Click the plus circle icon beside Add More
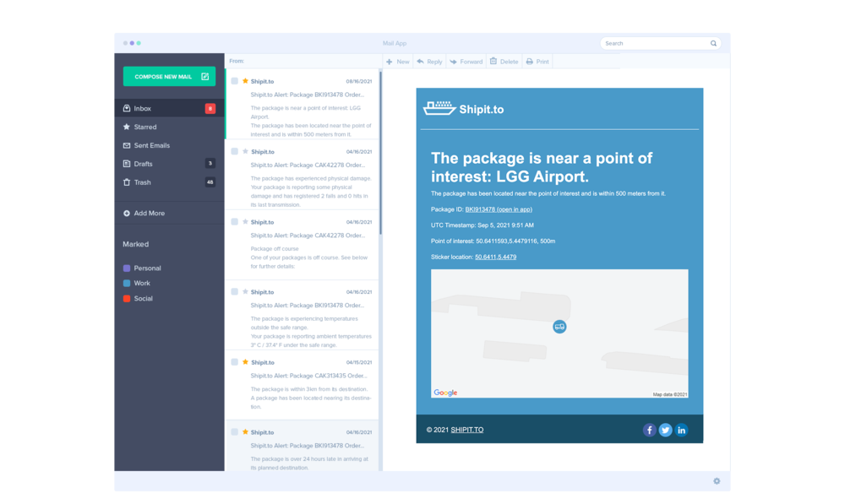The width and height of the screenshot is (845, 504). pyautogui.click(x=127, y=214)
